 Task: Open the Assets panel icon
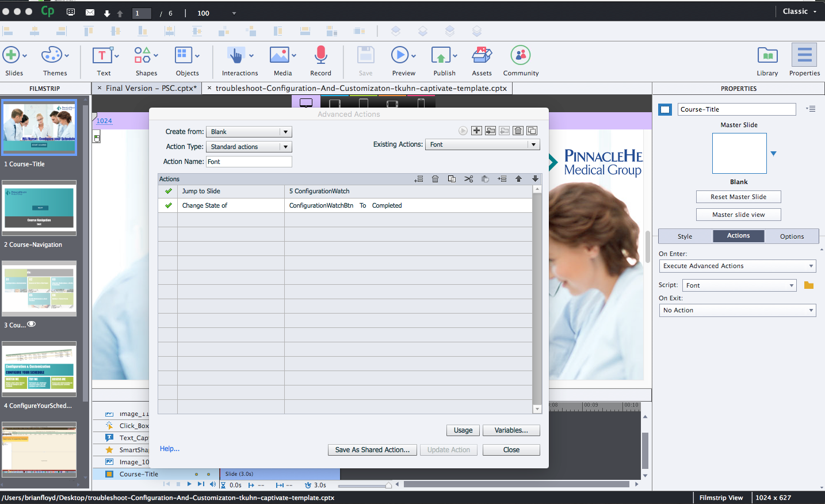(x=482, y=56)
